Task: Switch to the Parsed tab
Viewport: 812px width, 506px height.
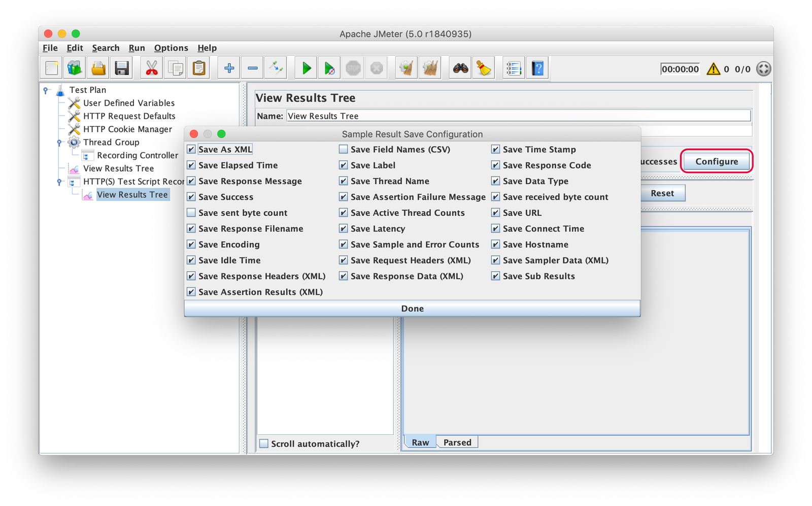Action: 457,443
